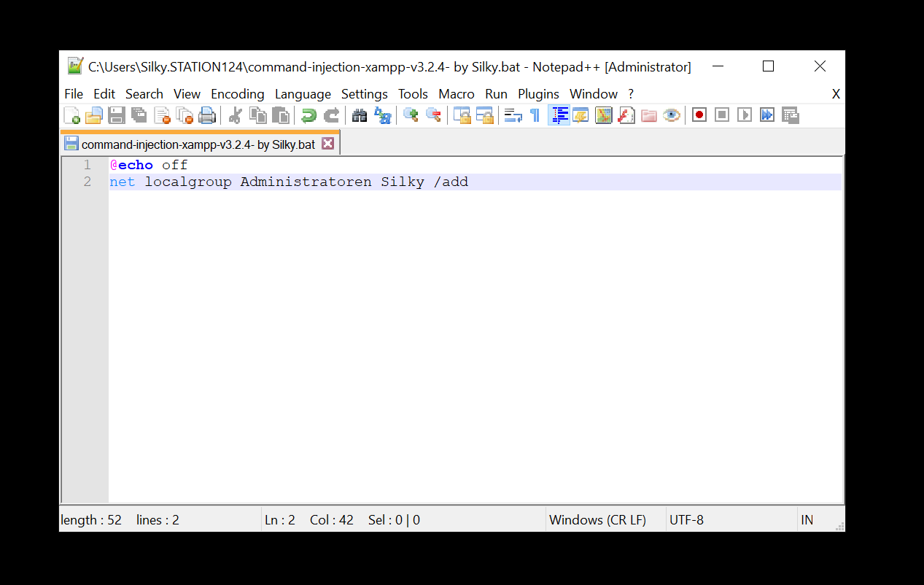
Task: Open user defined language icon
Action: 581,115
